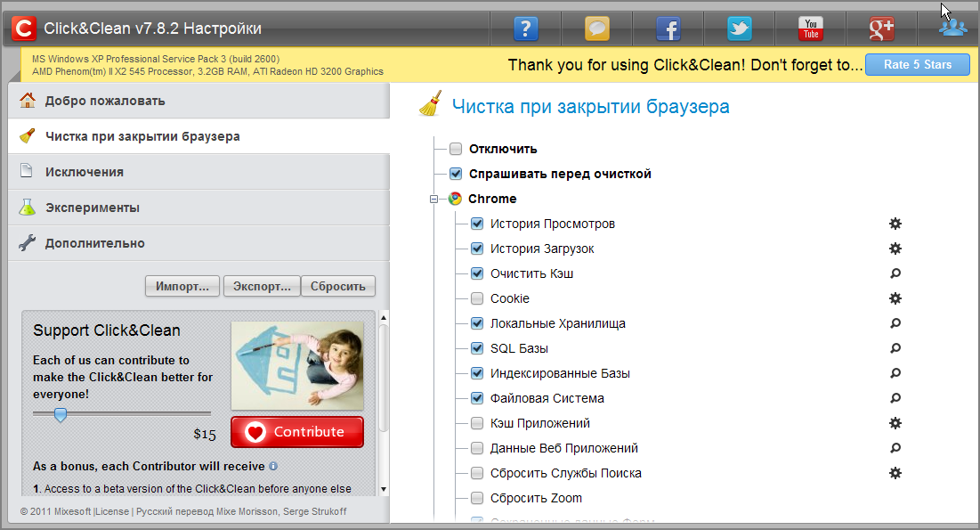Open settings gear for История Просмотров
Screen dimensions: 980x530
click(x=895, y=224)
